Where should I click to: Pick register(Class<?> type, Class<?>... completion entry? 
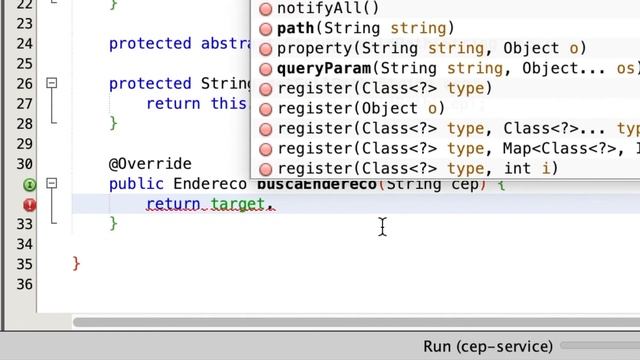[x=445, y=129]
